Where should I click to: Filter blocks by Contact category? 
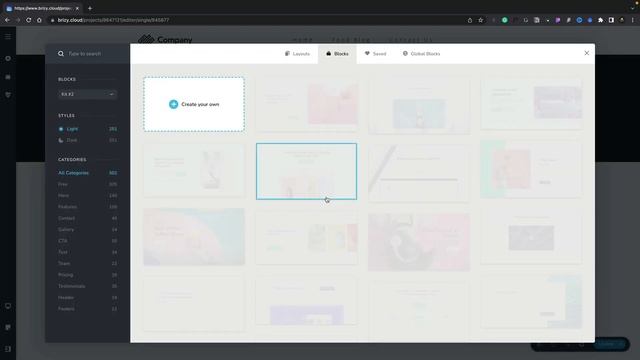pyautogui.click(x=87, y=218)
